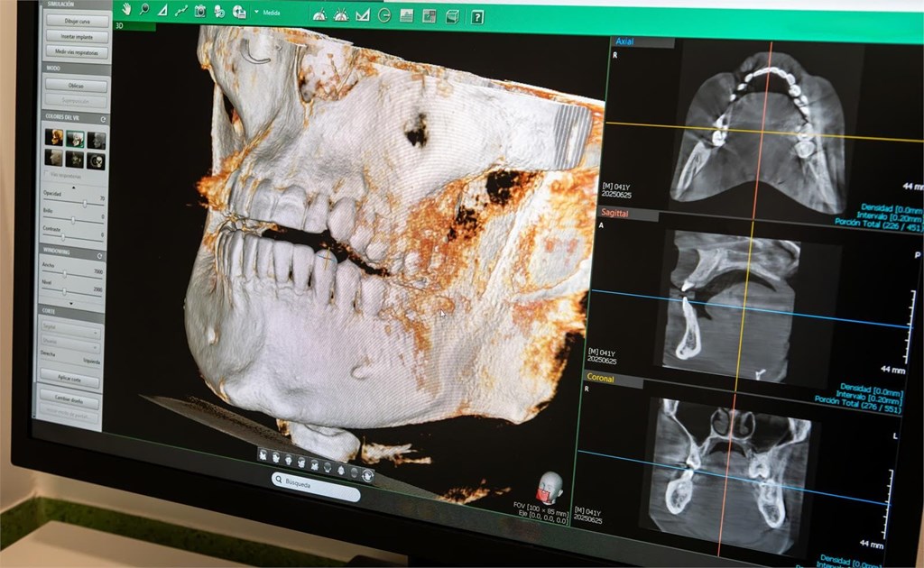Adjust the Nivel windowing slider
The width and height of the screenshot is (924, 568).
click(x=64, y=291)
